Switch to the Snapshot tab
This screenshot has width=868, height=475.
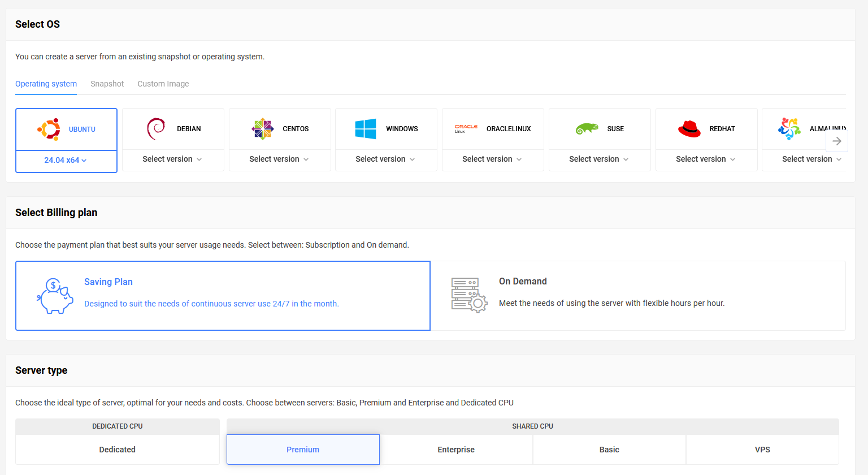point(107,84)
